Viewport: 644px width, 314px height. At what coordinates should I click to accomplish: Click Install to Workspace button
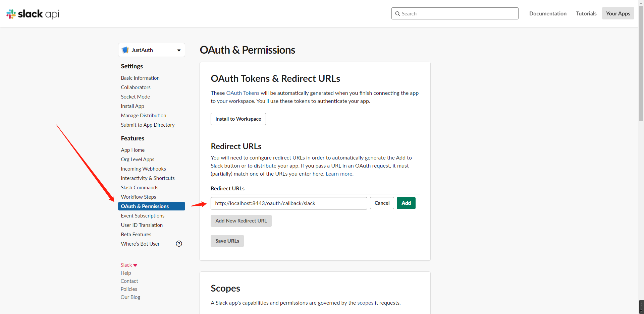[238, 119]
